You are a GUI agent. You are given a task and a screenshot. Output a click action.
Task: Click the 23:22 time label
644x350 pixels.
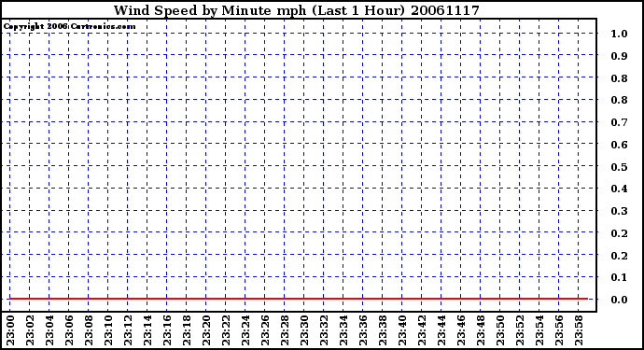point(226,330)
